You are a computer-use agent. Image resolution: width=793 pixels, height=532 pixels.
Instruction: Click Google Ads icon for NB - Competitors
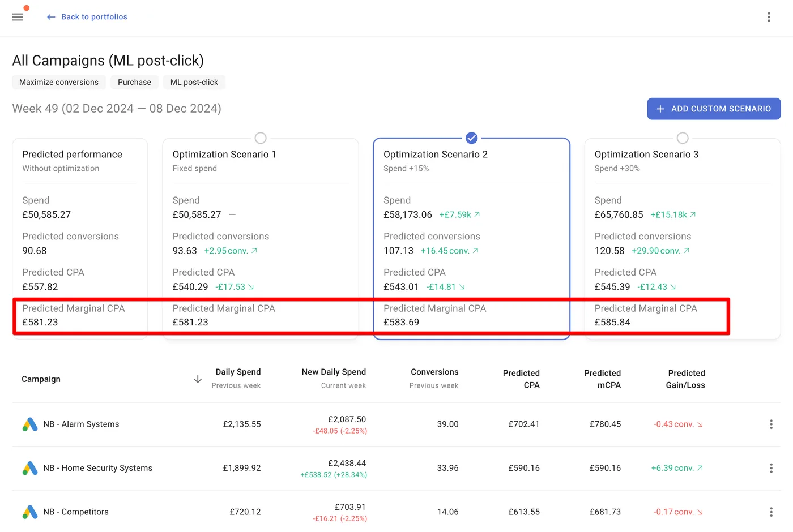pos(30,512)
